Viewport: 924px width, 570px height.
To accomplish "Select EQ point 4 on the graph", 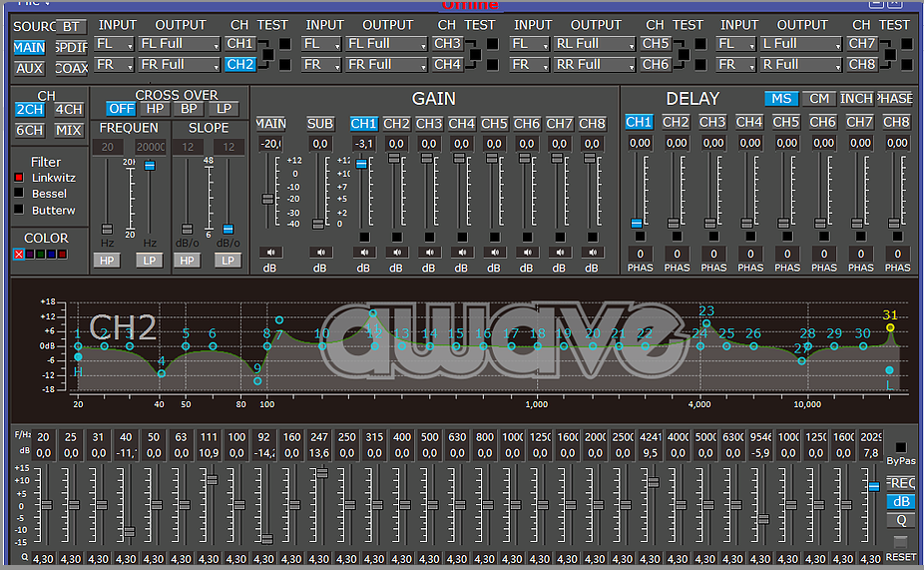I will tap(162, 373).
